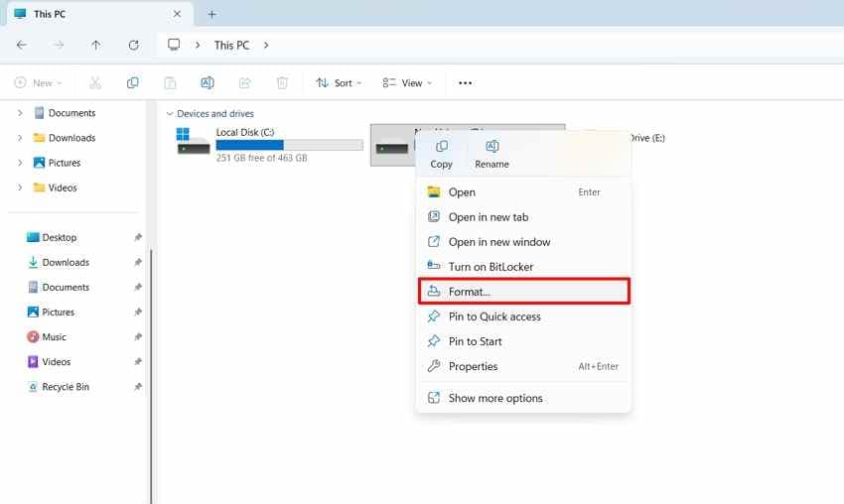Click pin icon beside Music
This screenshot has width=844, height=504.
point(138,336)
